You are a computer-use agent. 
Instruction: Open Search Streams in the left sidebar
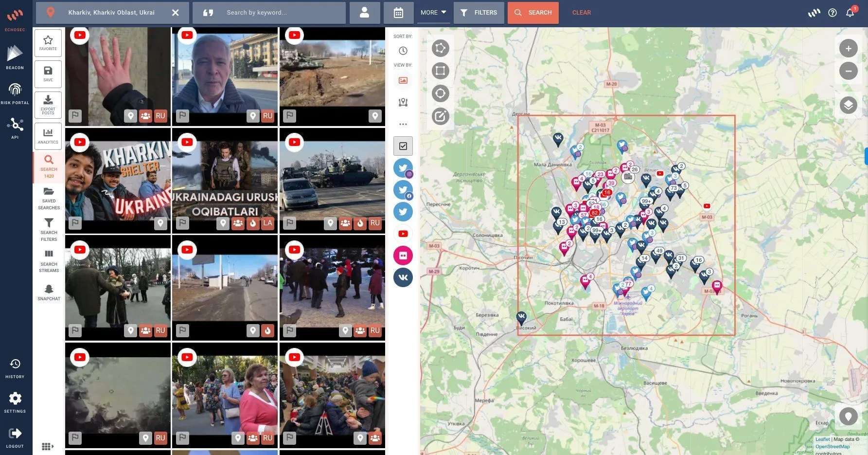(x=49, y=261)
